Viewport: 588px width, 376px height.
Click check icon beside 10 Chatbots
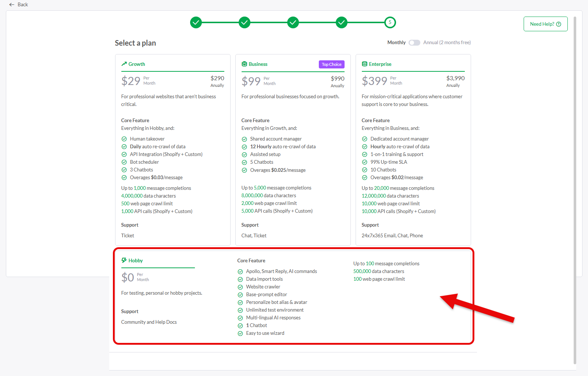pyautogui.click(x=365, y=170)
